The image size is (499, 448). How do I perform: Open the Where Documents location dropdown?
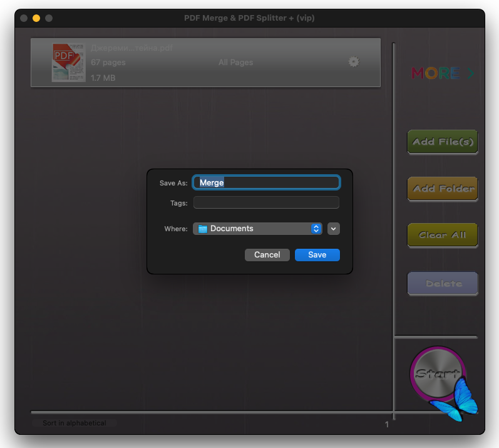tap(257, 229)
